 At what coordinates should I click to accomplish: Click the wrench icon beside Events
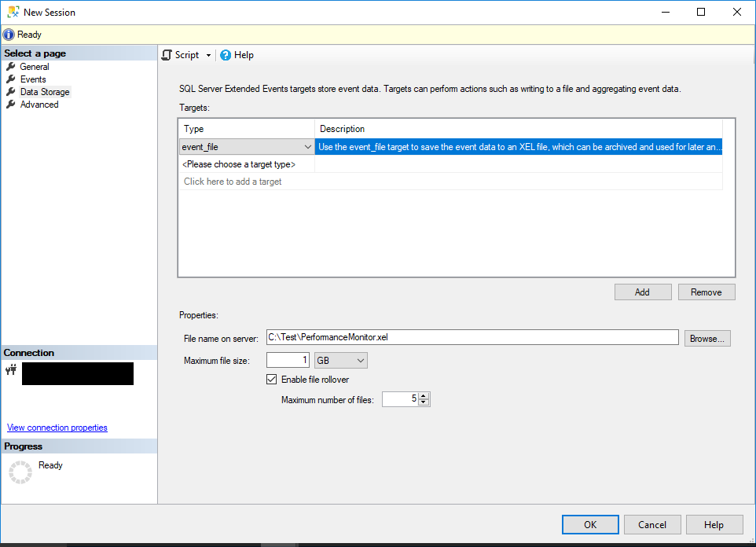click(12, 79)
